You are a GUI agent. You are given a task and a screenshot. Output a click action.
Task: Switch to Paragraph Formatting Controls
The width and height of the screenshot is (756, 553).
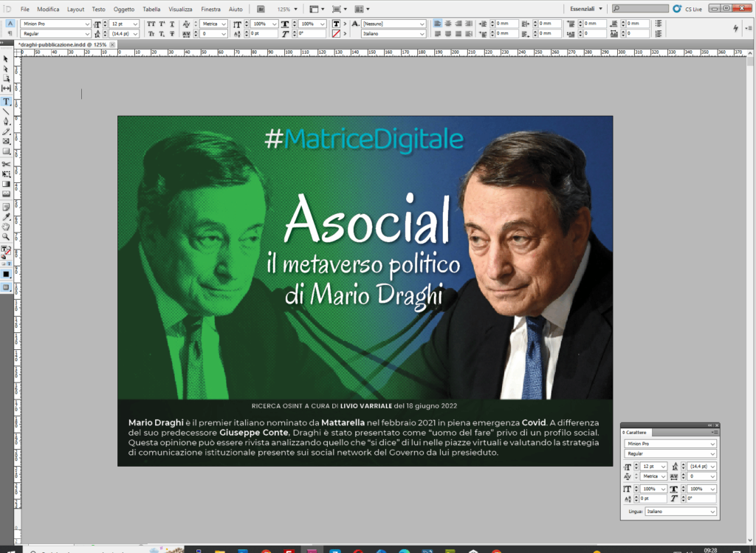10,34
